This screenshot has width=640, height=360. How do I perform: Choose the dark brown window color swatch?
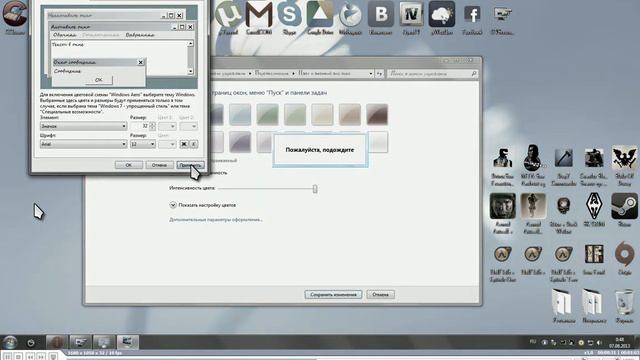[377, 114]
